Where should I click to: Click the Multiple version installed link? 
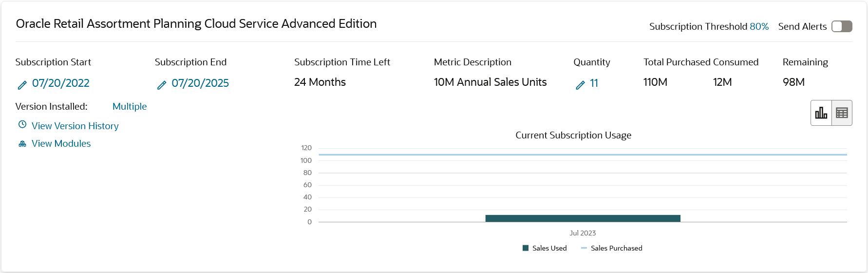click(x=130, y=106)
